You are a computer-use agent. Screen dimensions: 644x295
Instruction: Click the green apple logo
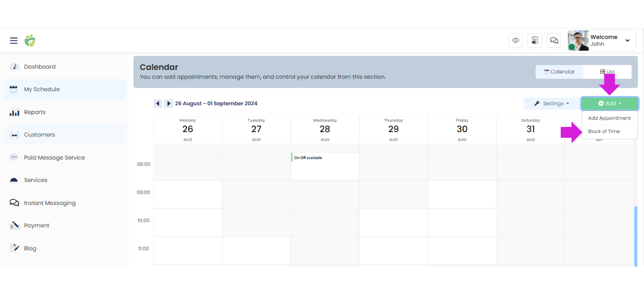30,41
